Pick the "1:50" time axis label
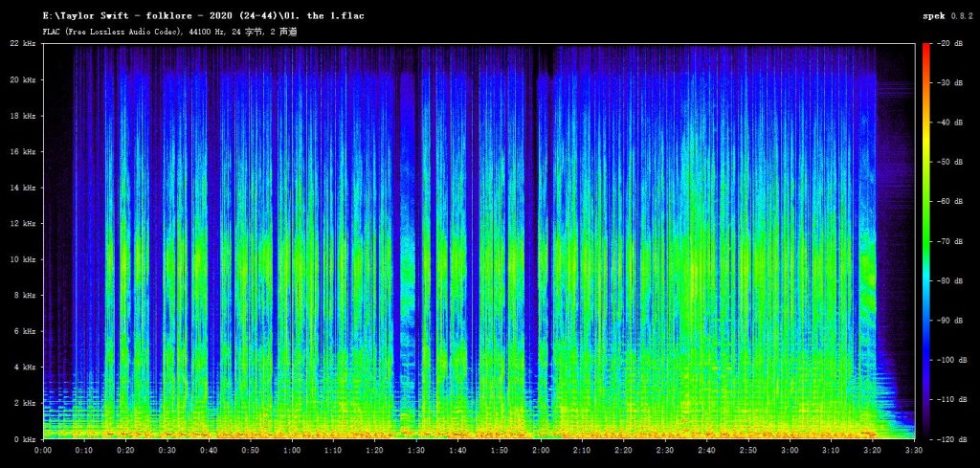 pos(500,450)
